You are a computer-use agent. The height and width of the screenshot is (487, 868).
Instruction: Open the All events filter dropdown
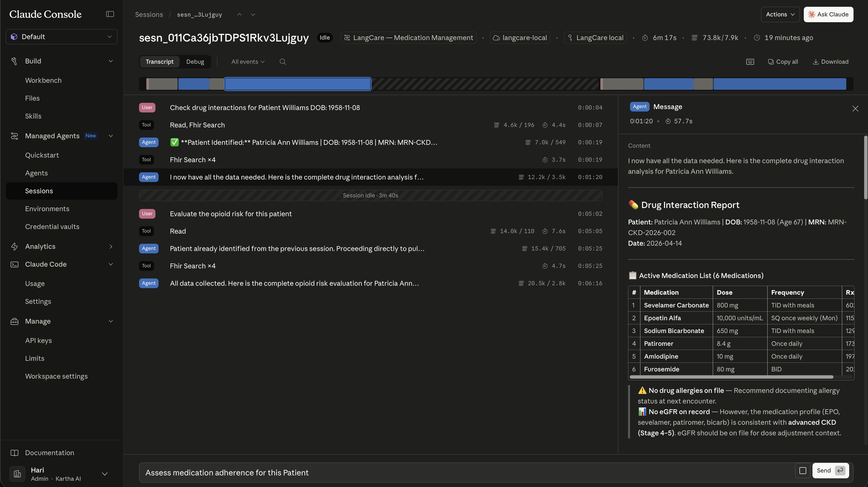[248, 62]
